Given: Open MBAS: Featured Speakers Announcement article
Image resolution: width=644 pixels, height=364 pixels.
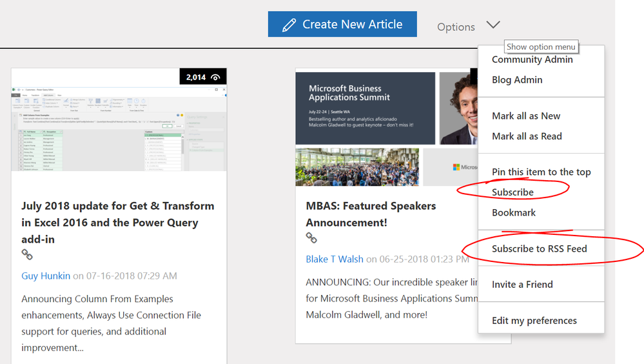Looking at the screenshot, I should (371, 214).
